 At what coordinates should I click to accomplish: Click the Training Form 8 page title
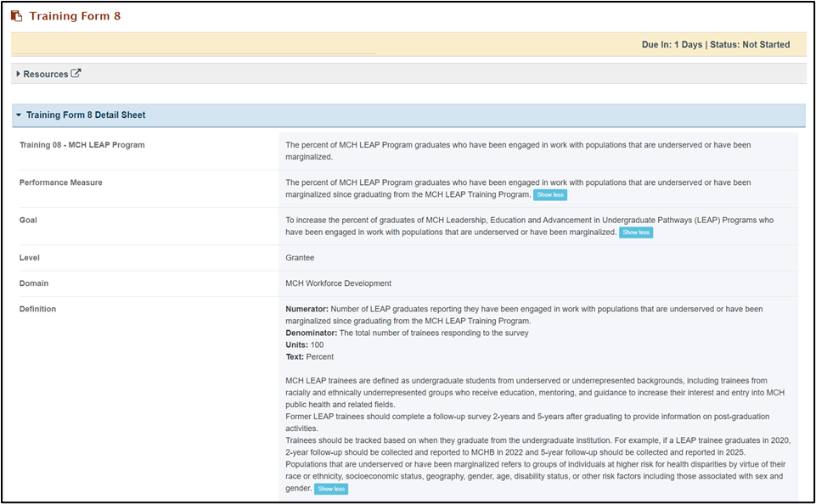pyautogui.click(x=75, y=16)
